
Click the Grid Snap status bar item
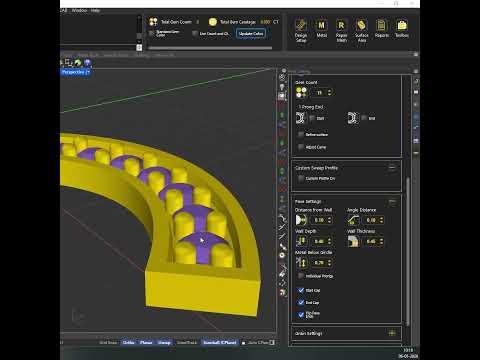[x=108, y=342]
